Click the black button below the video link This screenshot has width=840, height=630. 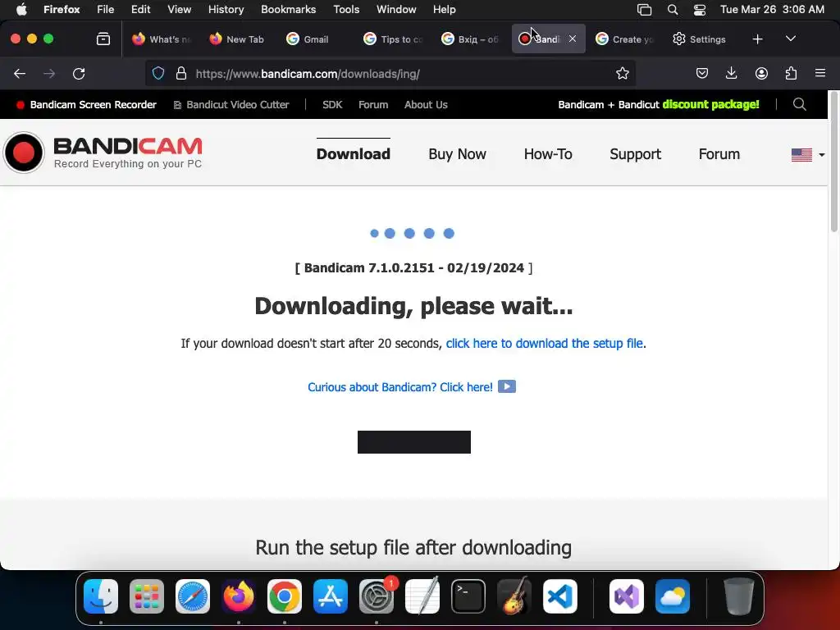pos(414,442)
